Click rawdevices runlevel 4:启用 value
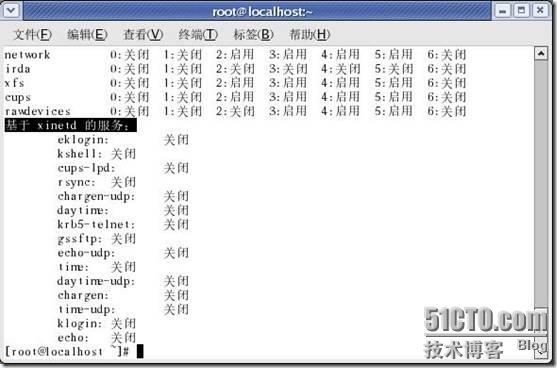Viewport: 557px width, 368px height. (x=341, y=112)
